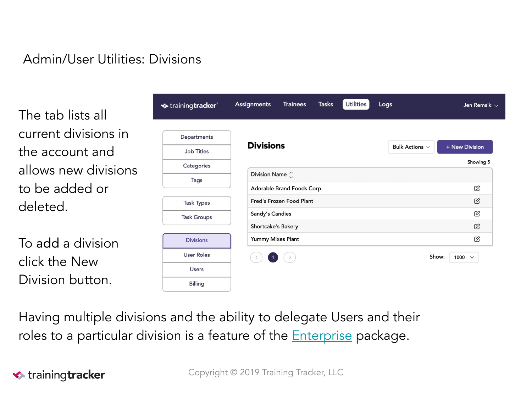Image resolution: width=532 pixels, height=399 pixels.
Task: Edit the Yummy Mixes Plant division
Action: pyautogui.click(x=477, y=239)
